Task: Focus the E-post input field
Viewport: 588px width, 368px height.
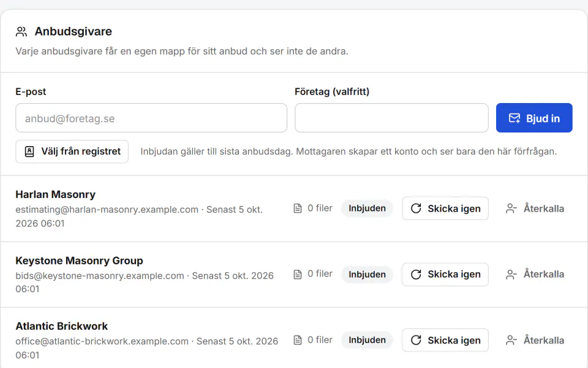Action: pos(151,118)
